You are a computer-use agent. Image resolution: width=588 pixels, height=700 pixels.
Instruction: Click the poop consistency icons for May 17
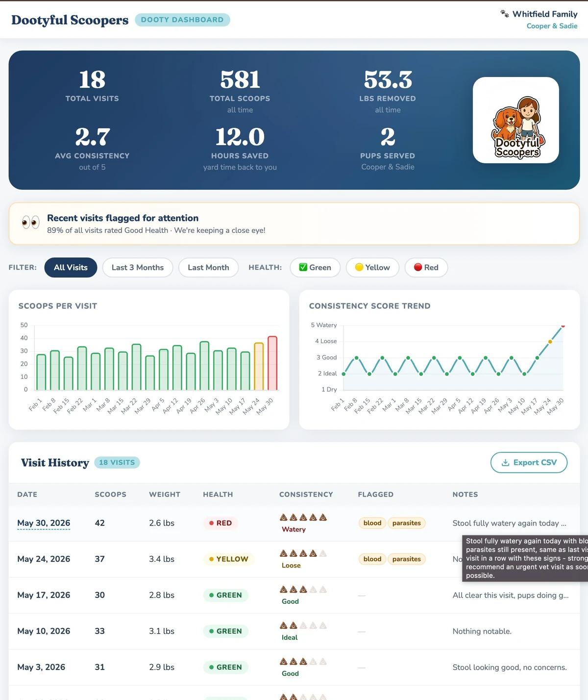pyautogui.click(x=303, y=589)
